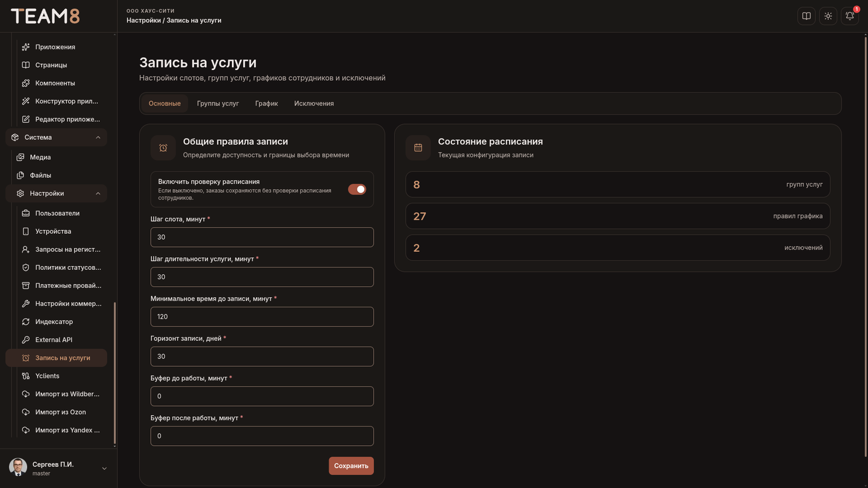Click the Пользователи icon
Screen dimensions: 868x488
tap(26, 213)
